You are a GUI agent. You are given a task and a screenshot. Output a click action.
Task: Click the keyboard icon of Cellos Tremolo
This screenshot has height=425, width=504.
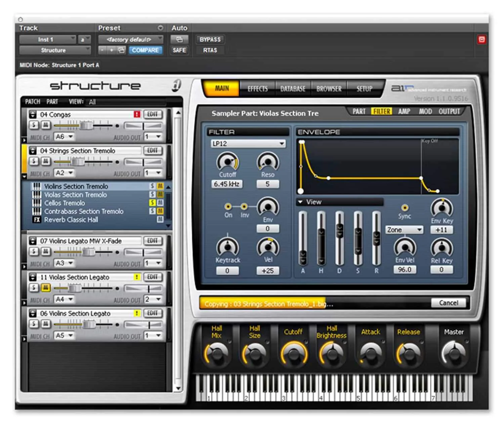coord(36,203)
